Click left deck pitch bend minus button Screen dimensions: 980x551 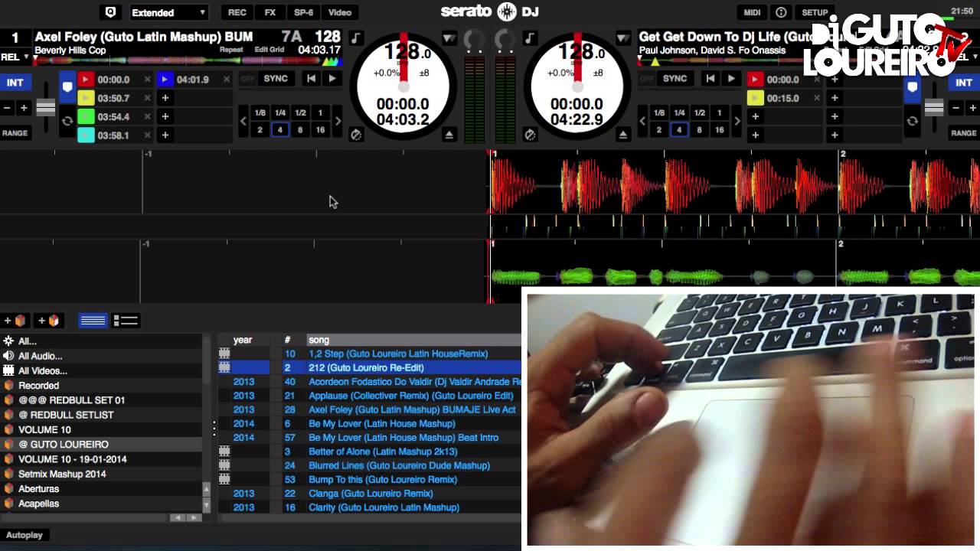[x=7, y=108]
